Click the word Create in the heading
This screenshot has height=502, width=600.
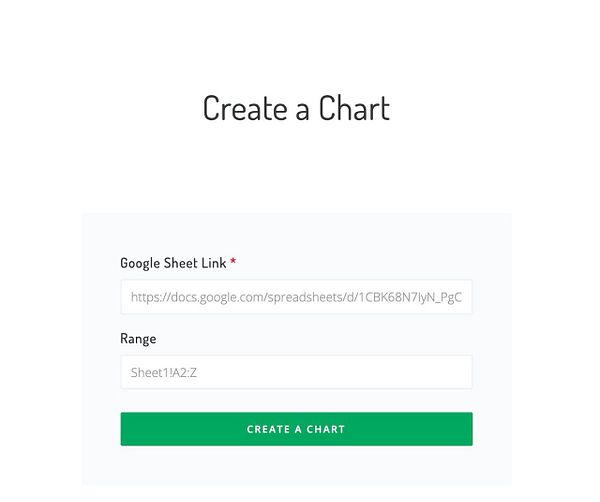pyautogui.click(x=245, y=108)
